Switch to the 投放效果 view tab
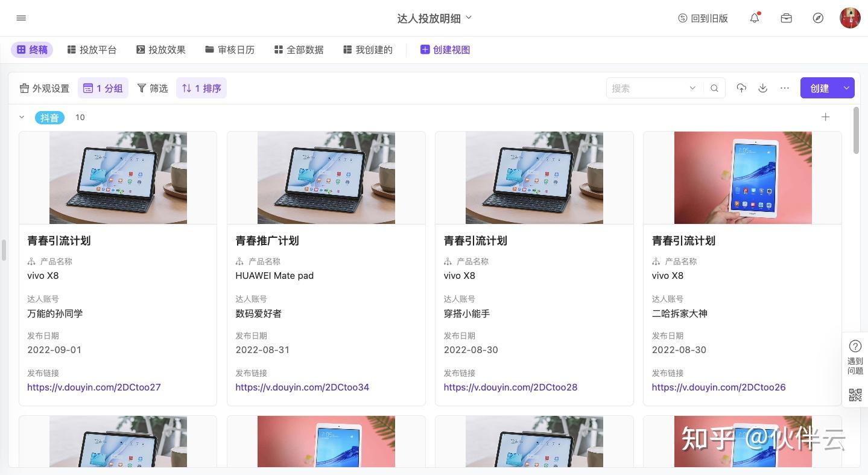The width and height of the screenshot is (868, 475). (160, 49)
